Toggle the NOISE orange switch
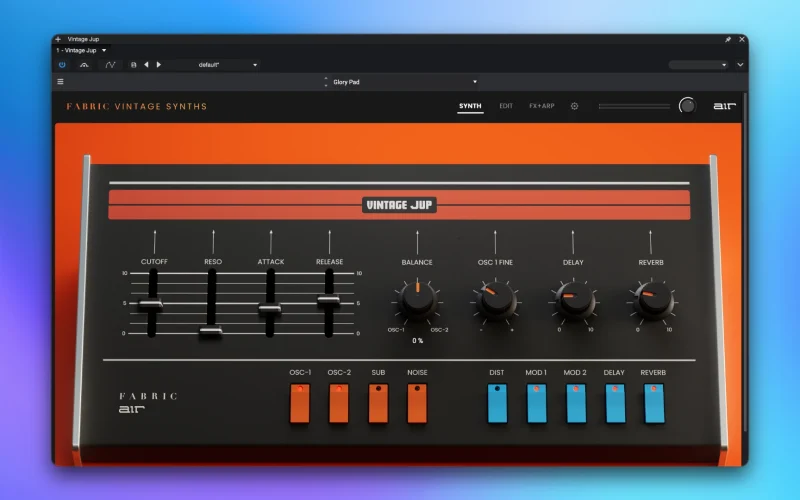800x500 pixels. (x=417, y=404)
